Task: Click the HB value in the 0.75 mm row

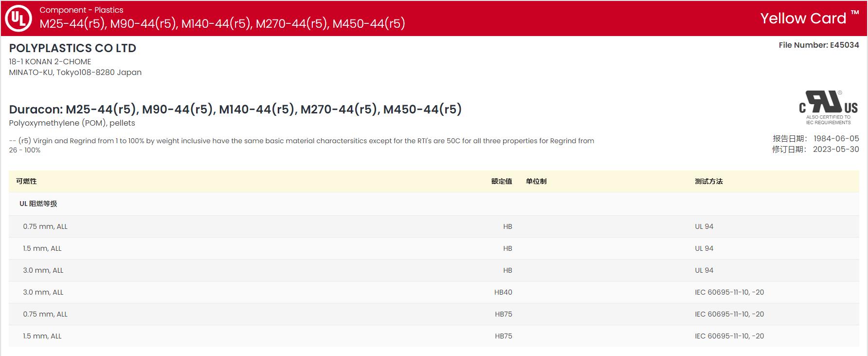Action: (x=507, y=226)
